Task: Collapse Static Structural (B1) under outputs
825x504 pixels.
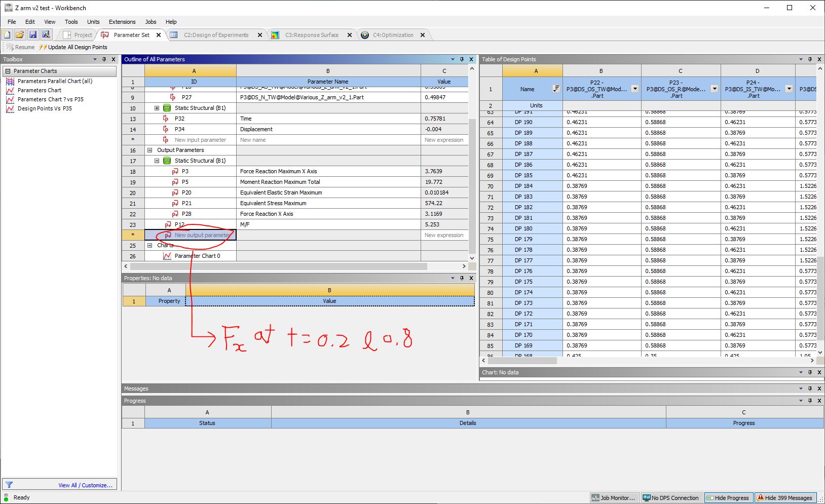Action: coord(157,161)
